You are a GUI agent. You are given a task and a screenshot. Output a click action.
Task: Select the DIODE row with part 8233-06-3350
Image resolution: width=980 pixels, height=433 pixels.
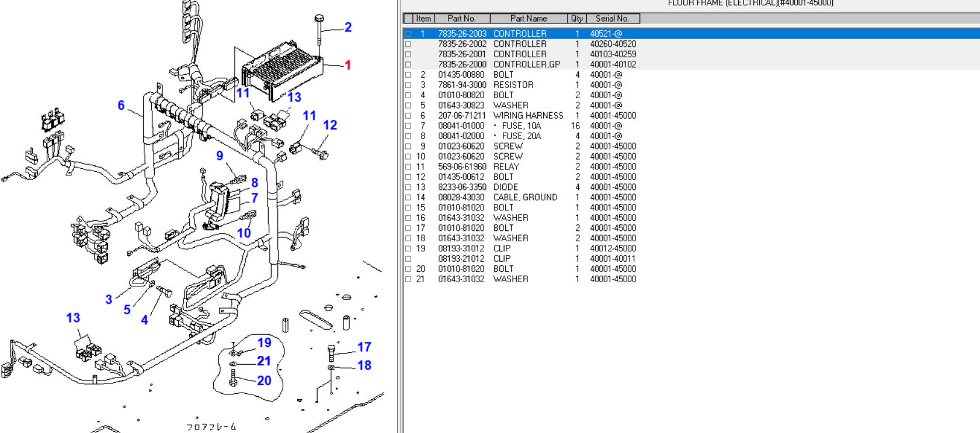tap(505, 188)
